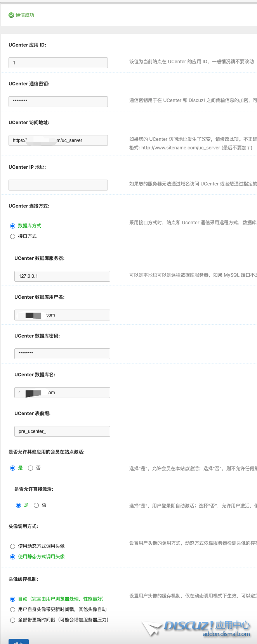Choose 是 for 是否允许直接激活
Viewport: 257px width, 644px height.
18,506
